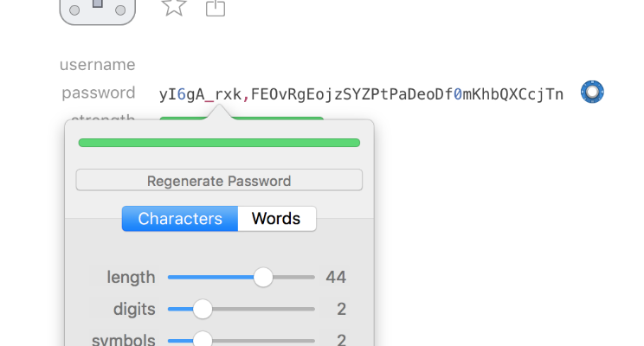Open the password generator wheel icon
The height and width of the screenshot is (346, 644).
click(x=592, y=92)
